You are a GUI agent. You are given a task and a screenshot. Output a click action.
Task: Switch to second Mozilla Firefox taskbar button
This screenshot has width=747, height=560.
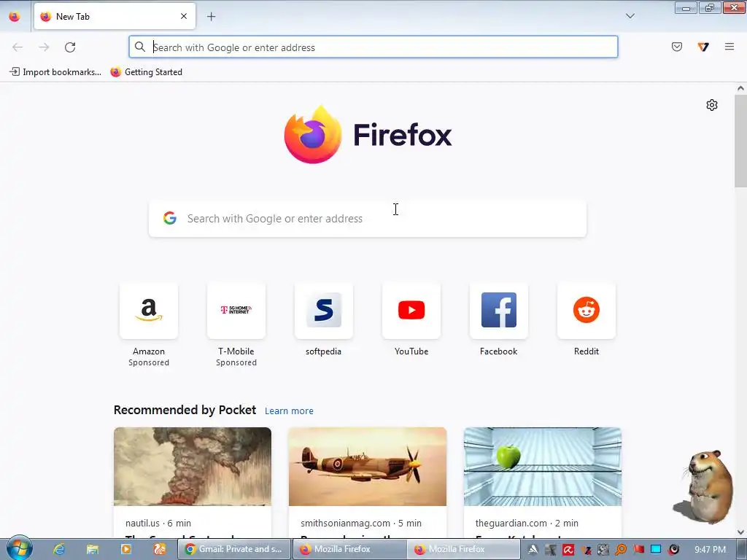click(464, 549)
